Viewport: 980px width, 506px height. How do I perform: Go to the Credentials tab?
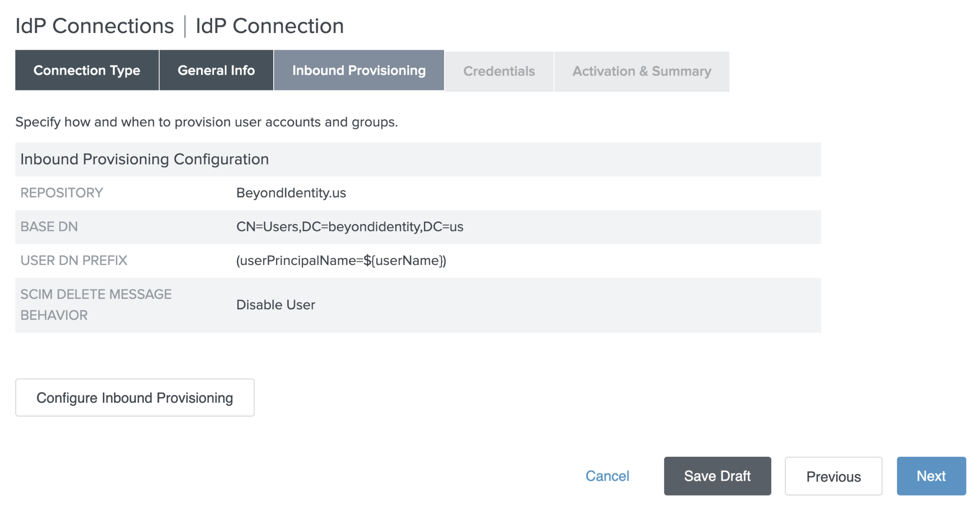tap(499, 71)
